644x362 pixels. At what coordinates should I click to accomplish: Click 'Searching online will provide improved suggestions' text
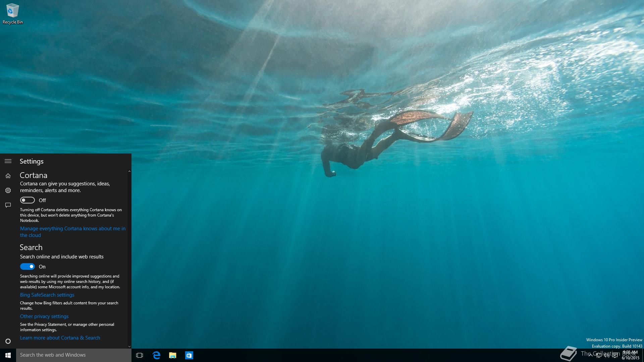point(70,282)
